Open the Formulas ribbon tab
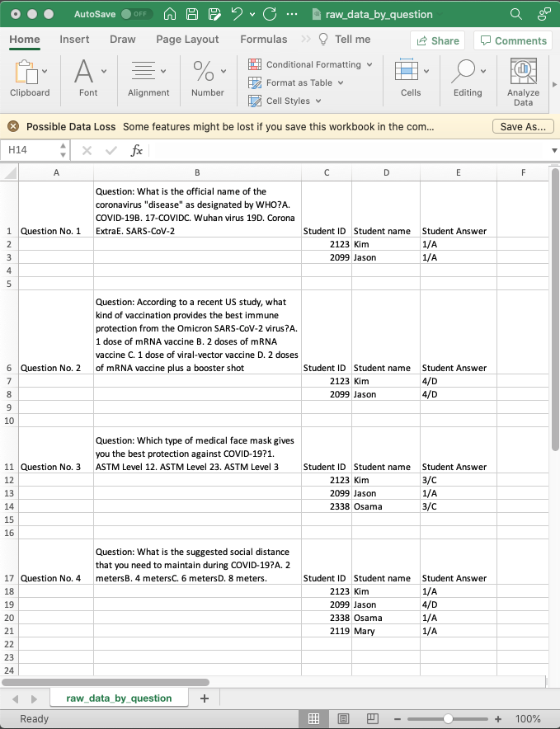 pyautogui.click(x=264, y=40)
